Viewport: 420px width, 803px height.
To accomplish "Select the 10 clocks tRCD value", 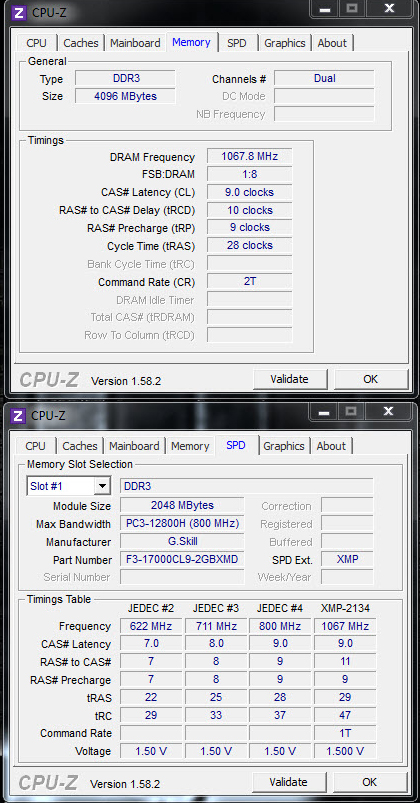I will (249, 210).
